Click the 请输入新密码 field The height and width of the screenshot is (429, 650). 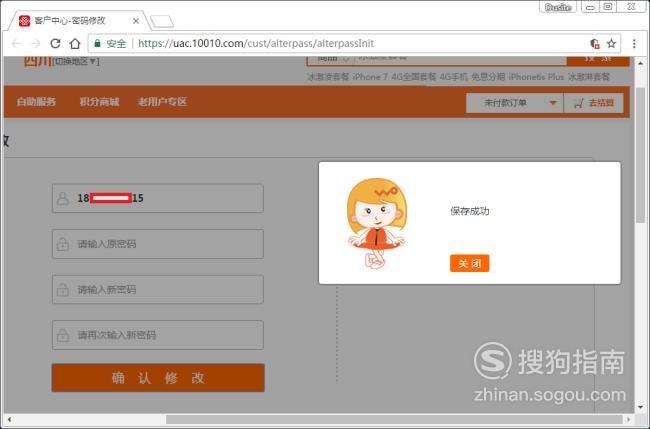[x=158, y=289]
